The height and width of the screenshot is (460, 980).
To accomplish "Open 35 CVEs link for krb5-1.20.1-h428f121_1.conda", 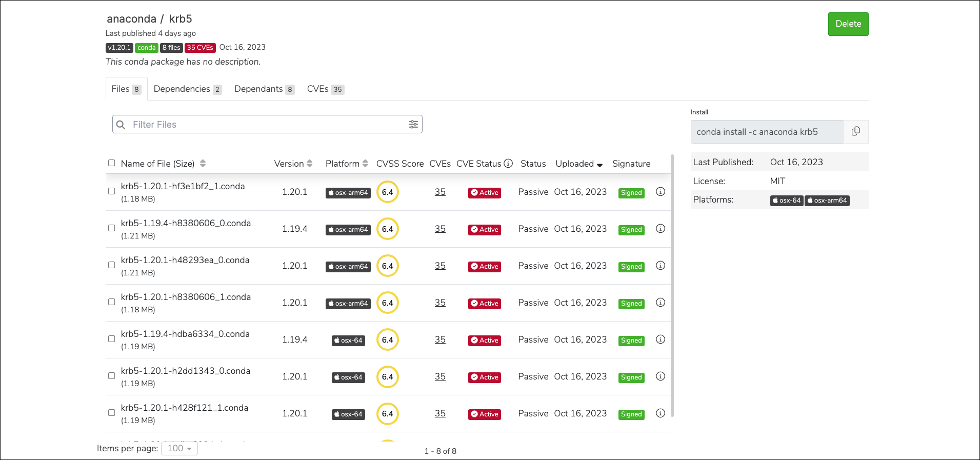I will click(440, 413).
